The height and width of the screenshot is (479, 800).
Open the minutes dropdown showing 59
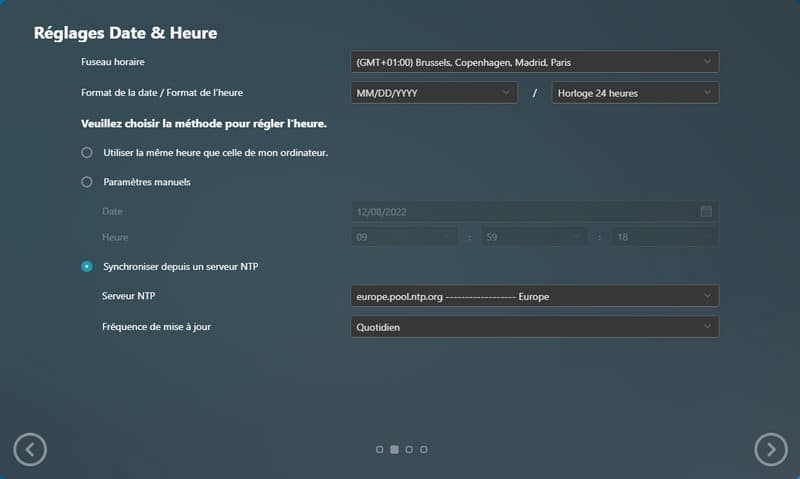click(532, 237)
